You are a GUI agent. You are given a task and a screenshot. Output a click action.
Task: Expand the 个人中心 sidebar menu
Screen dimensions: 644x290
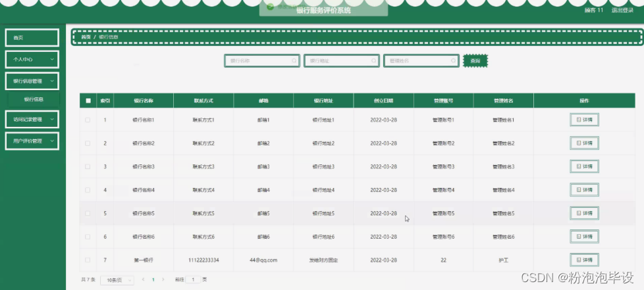click(32, 59)
